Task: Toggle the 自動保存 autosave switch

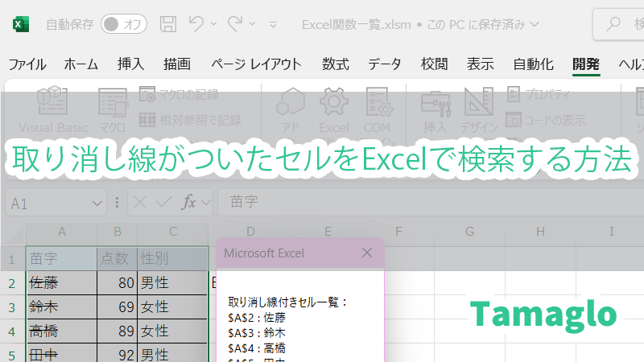Action: pyautogui.click(x=124, y=24)
